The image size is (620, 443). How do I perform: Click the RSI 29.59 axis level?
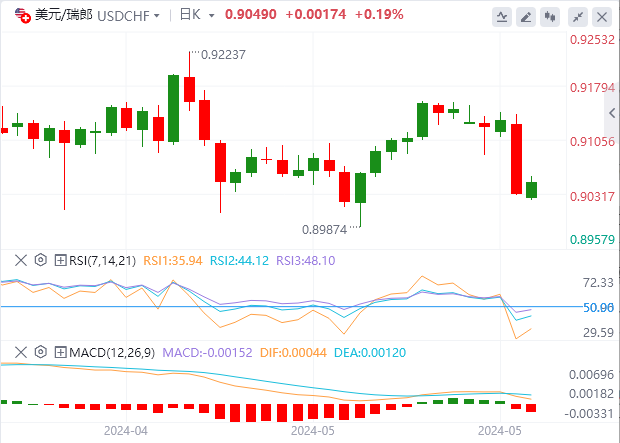(598, 332)
